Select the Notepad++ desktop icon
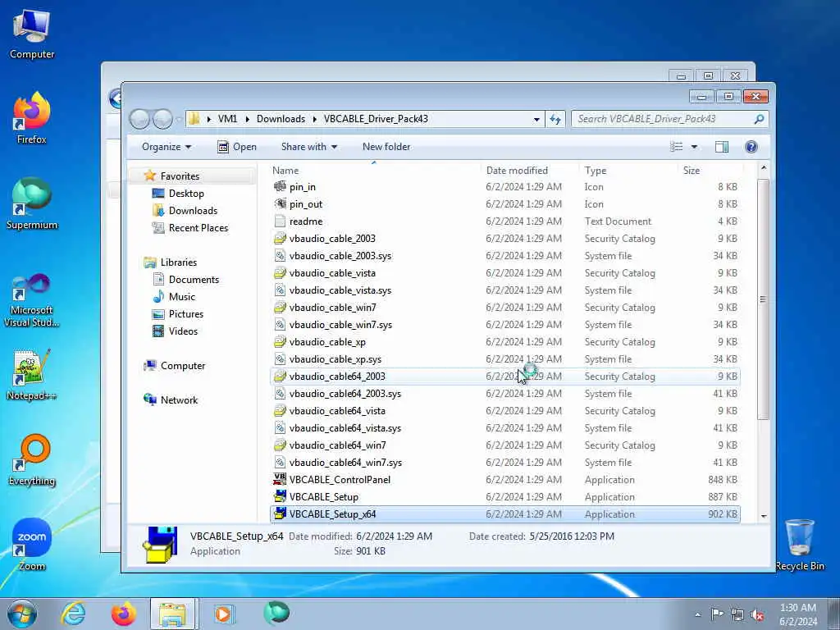Screen dimensions: 840x630 (x=32, y=375)
